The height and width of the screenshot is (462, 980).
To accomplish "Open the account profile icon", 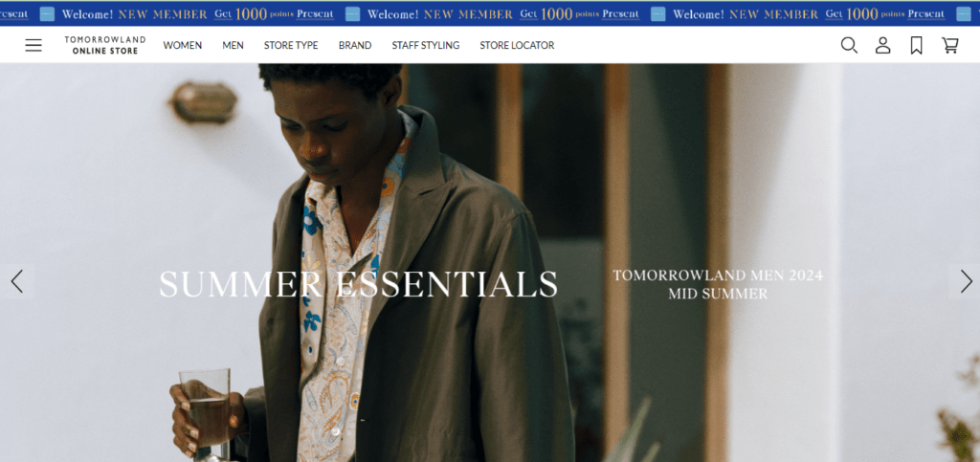I will point(882,45).
